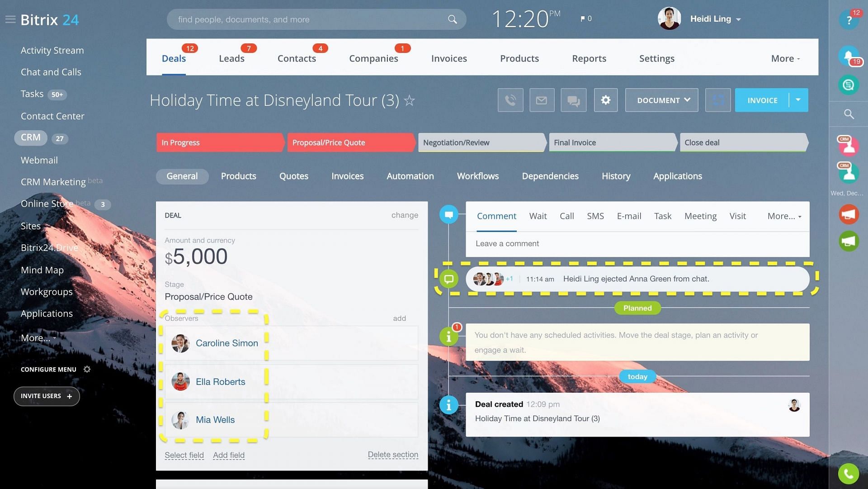The image size is (868, 489).
Task: Click the Delete section link
Action: point(393,455)
